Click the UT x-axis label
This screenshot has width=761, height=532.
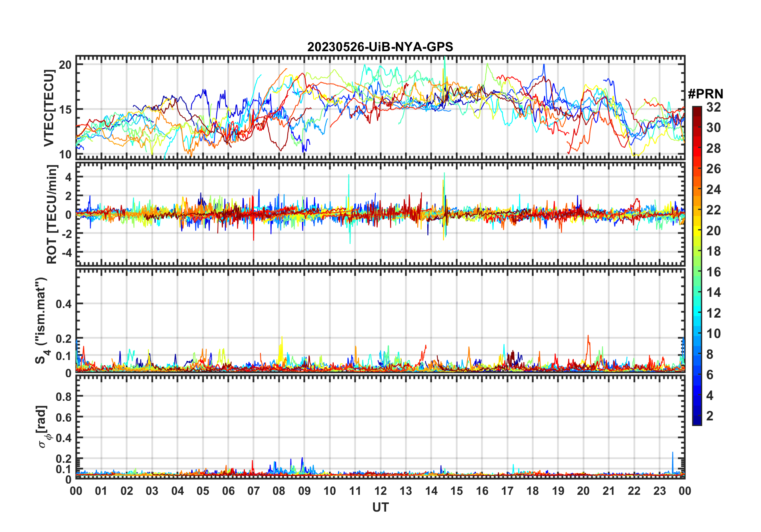(x=380, y=508)
